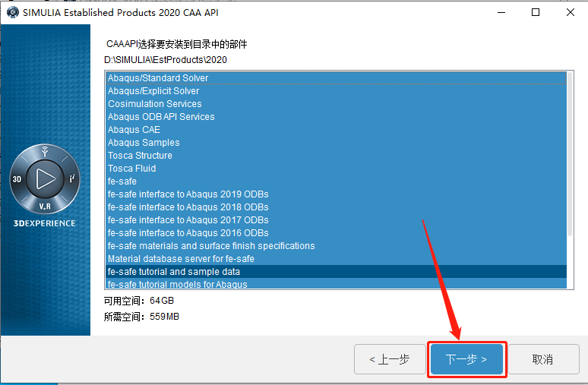Select fe-safe interface to Abaqus 2016 ODBs
The width and height of the screenshot is (588, 385).
(x=336, y=233)
